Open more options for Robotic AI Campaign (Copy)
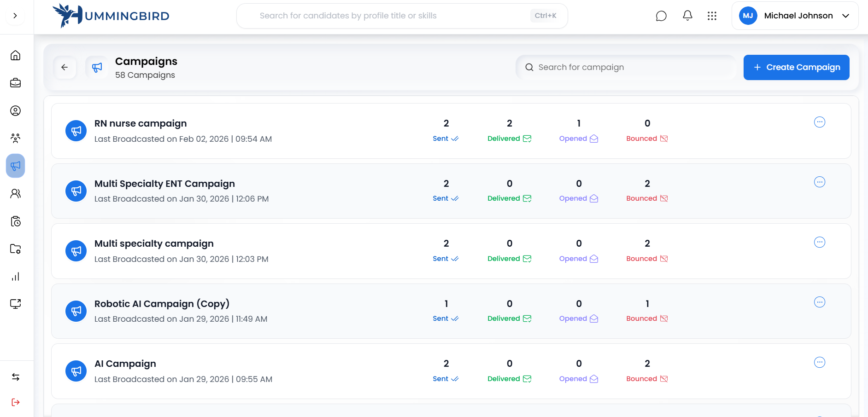The image size is (868, 417). coord(819,302)
